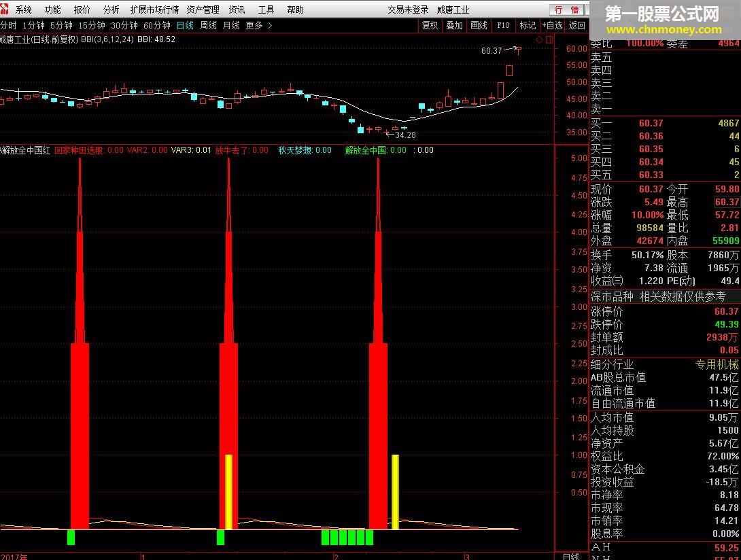
Task: Expand the 更多 periods list
Action: [x=254, y=26]
